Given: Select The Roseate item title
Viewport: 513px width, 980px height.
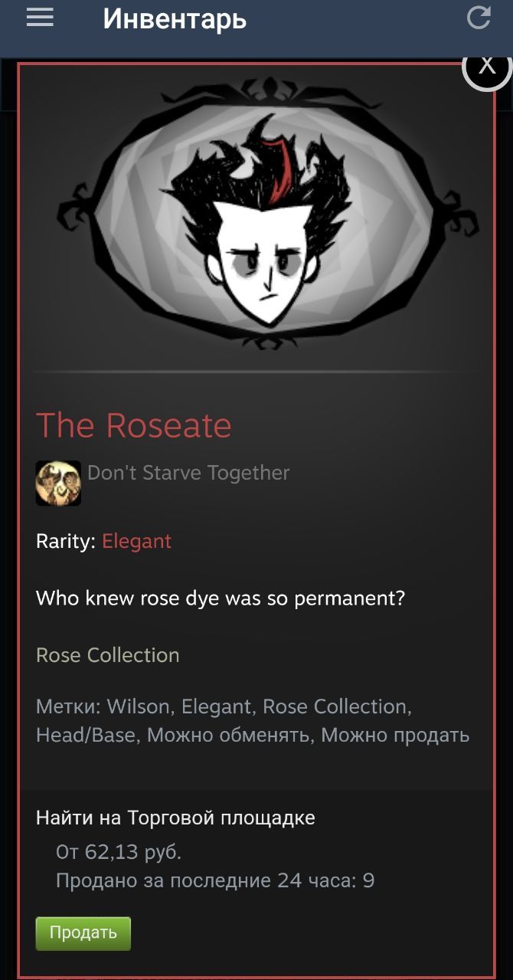Looking at the screenshot, I should click(134, 425).
